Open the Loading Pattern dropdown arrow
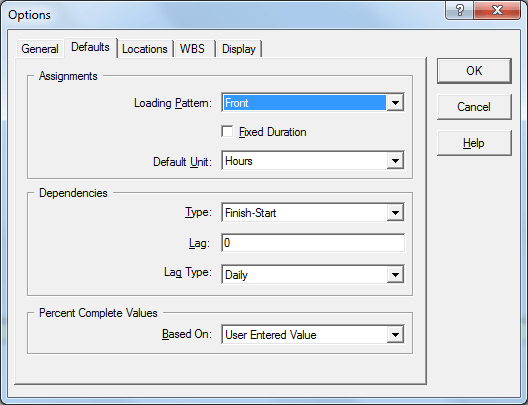The width and height of the screenshot is (528, 405). click(x=395, y=102)
